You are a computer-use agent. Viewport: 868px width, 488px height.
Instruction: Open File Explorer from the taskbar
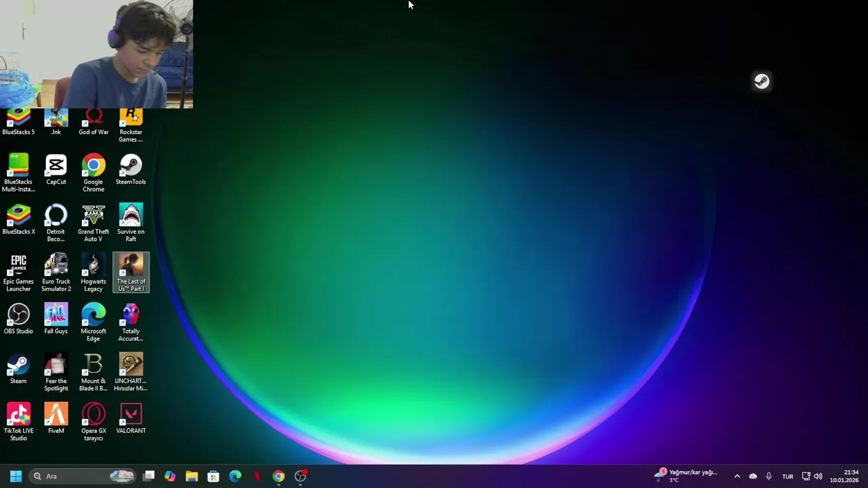pyautogui.click(x=192, y=476)
